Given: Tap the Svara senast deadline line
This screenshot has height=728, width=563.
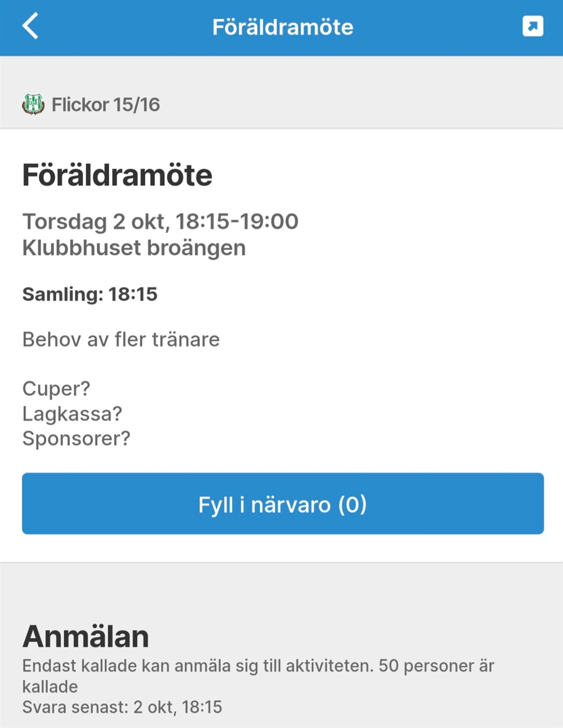Looking at the screenshot, I should tap(122, 707).
